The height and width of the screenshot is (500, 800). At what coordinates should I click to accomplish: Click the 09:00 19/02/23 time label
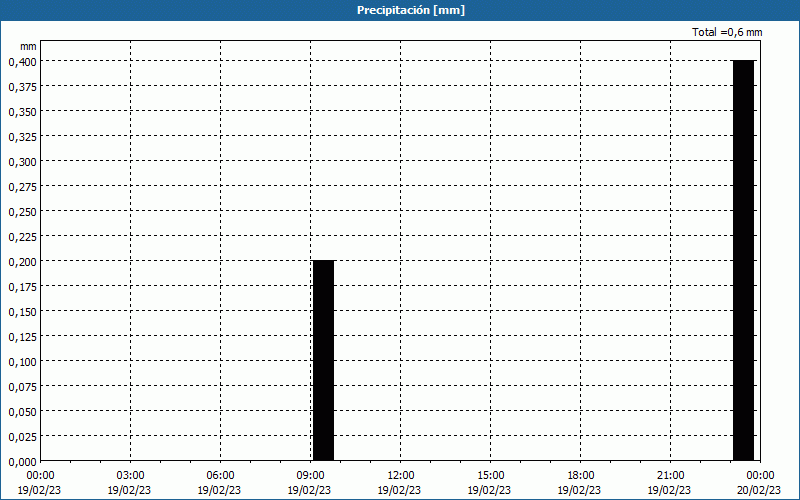pyautogui.click(x=309, y=483)
